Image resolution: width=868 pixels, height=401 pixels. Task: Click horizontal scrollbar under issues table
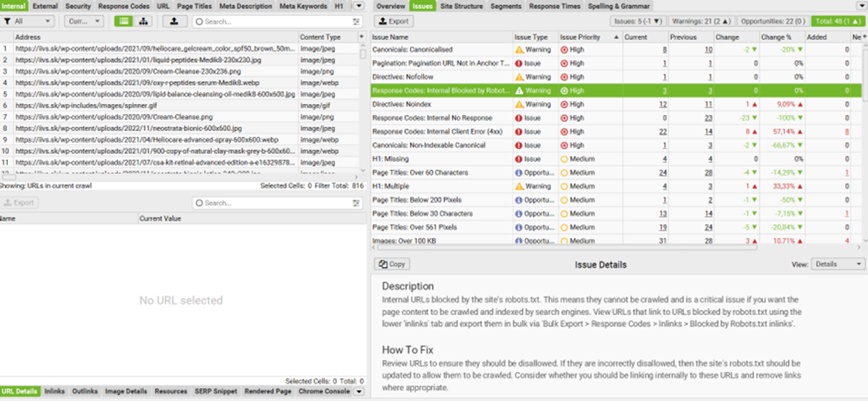coord(564,247)
